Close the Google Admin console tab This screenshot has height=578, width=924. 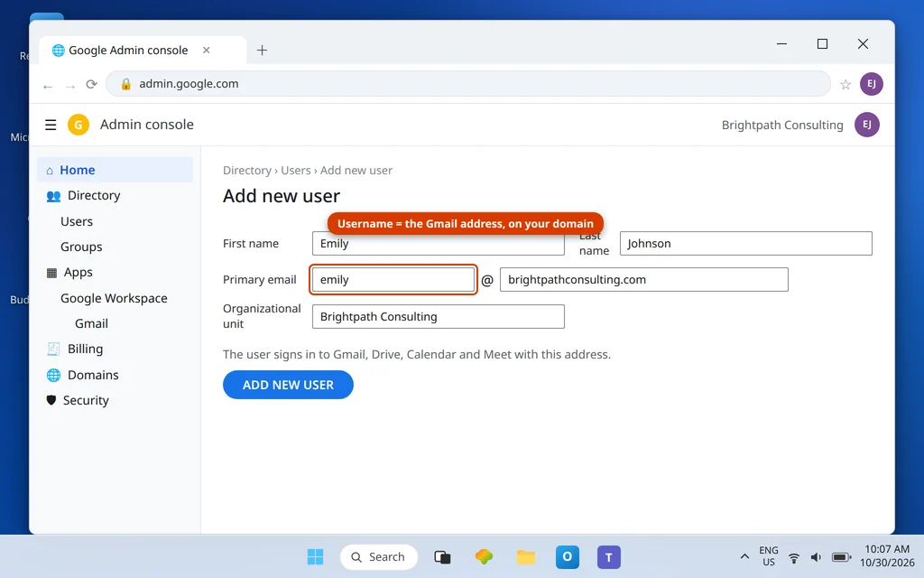tap(207, 51)
